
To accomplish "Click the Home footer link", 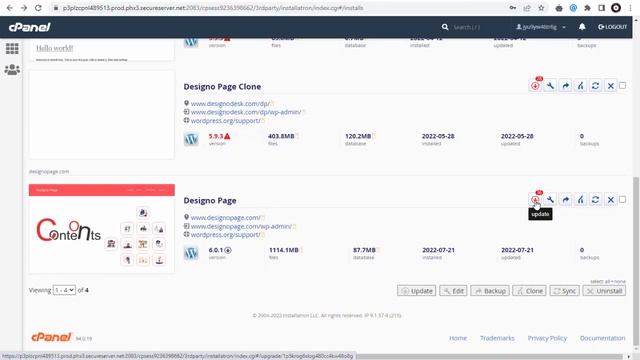I will pyautogui.click(x=458, y=338).
